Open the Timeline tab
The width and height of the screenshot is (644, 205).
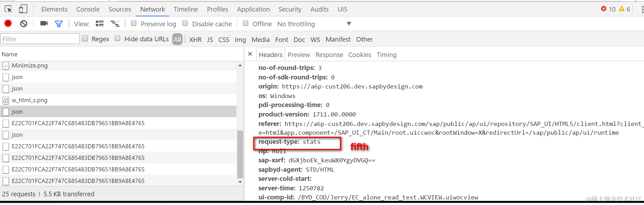pos(186,9)
